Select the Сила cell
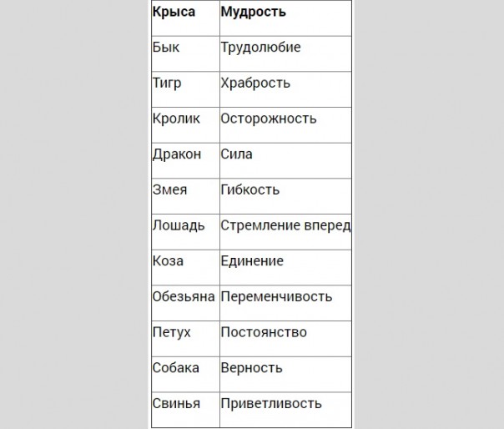Viewport: 504px width, 429px height. point(237,154)
